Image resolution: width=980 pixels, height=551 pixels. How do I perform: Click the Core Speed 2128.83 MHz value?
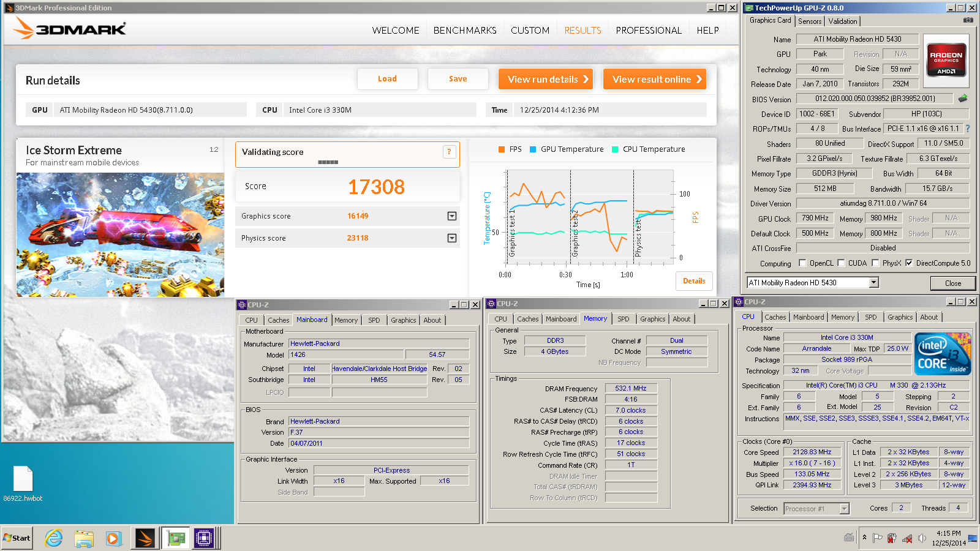pyautogui.click(x=812, y=452)
